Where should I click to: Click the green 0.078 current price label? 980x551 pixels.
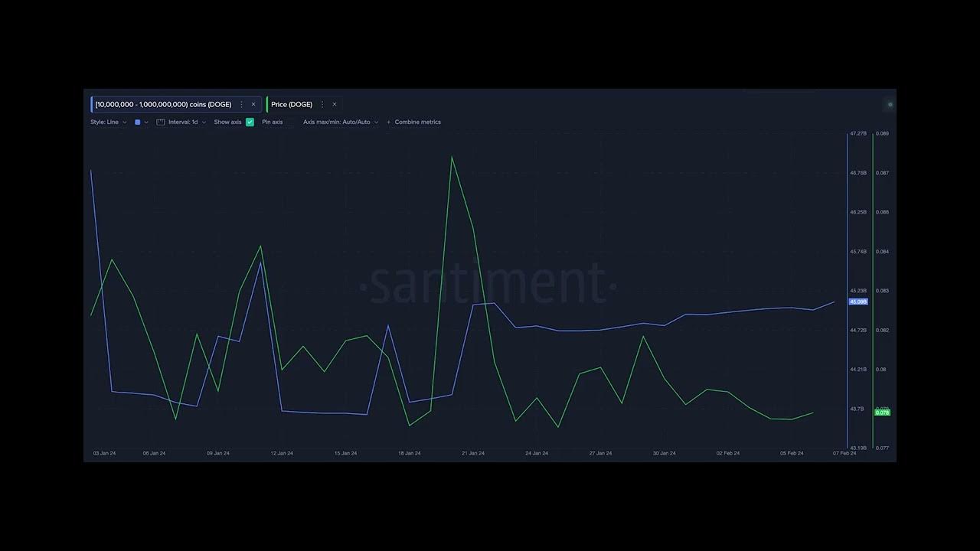pyautogui.click(x=882, y=412)
